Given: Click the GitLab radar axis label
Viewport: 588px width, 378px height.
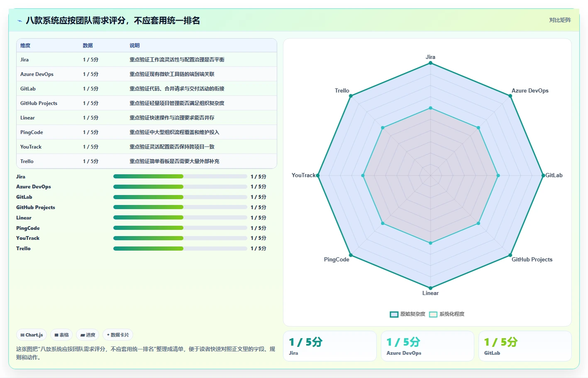Looking at the screenshot, I should click(x=554, y=176).
